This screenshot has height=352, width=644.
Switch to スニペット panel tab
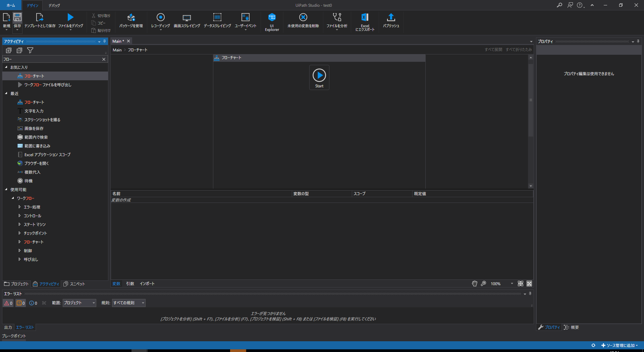(74, 284)
